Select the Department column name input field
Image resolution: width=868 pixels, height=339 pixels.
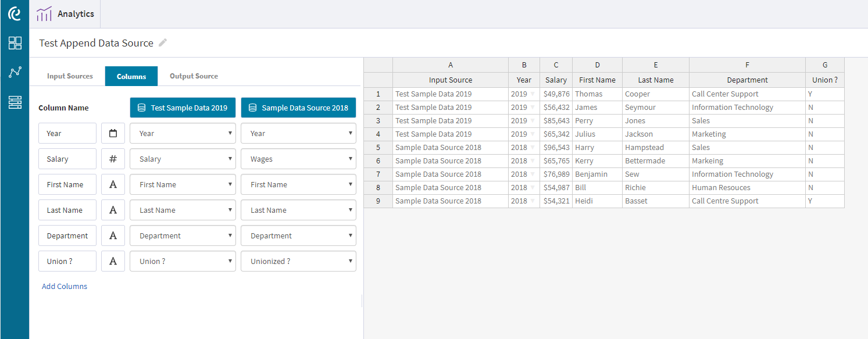point(67,235)
